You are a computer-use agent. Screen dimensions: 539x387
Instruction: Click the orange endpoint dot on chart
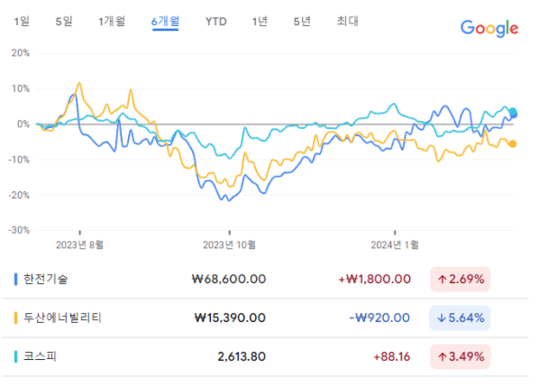pos(513,144)
